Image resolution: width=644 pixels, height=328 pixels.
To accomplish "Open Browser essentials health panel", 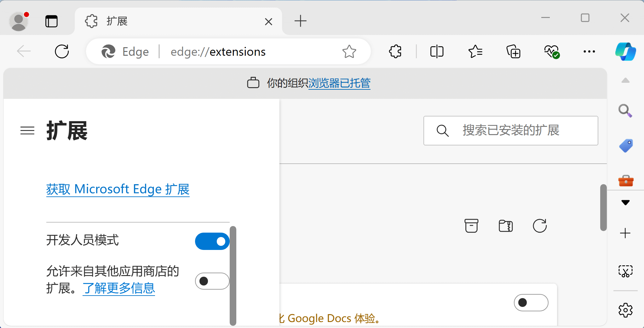I will [x=551, y=51].
